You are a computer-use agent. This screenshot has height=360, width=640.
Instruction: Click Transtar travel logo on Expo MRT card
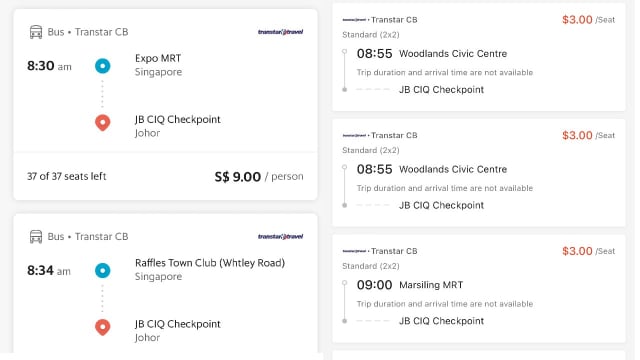(x=280, y=32)
